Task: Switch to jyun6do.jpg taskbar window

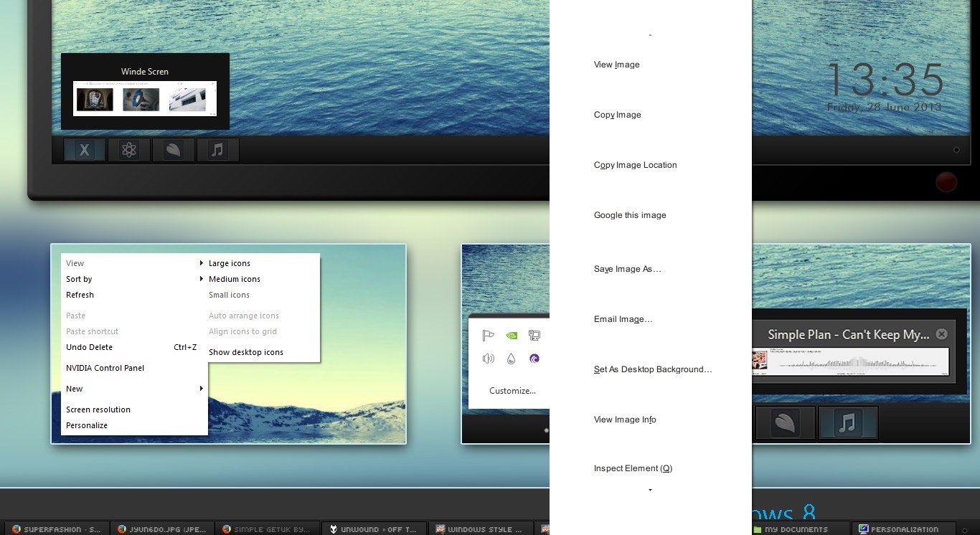Action: click(x=162, y=529)
